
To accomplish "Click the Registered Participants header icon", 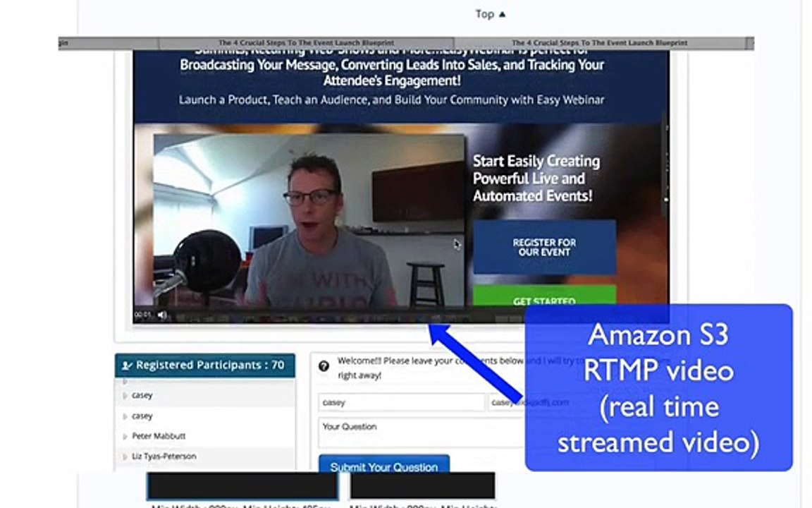I will [x=127, y=365].
